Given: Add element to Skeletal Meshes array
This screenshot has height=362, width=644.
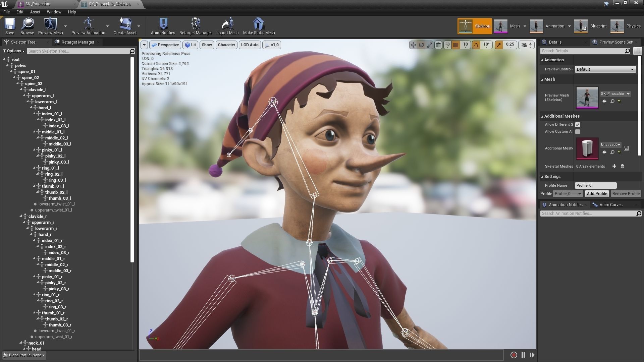Looking at the screenshot, I should (614, 166).
